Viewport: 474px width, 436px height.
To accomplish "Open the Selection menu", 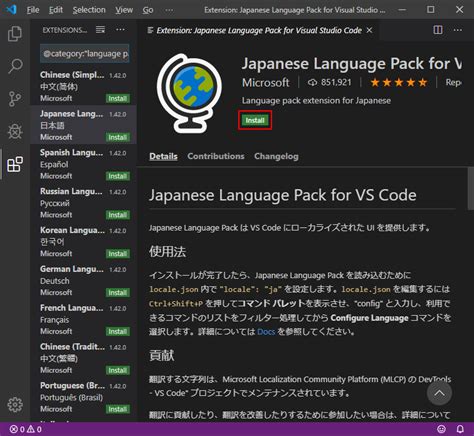I will [x=89, y=10].
